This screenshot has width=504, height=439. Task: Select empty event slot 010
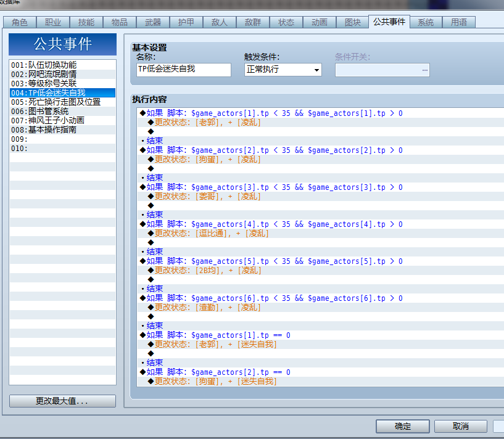pos(63,149)
